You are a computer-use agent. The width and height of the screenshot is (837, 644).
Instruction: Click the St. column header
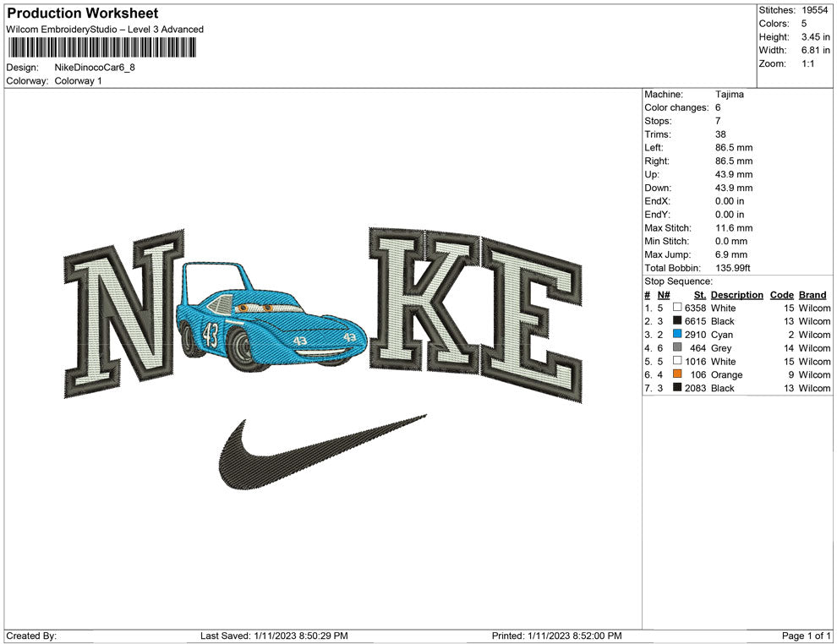click(699, 295)
